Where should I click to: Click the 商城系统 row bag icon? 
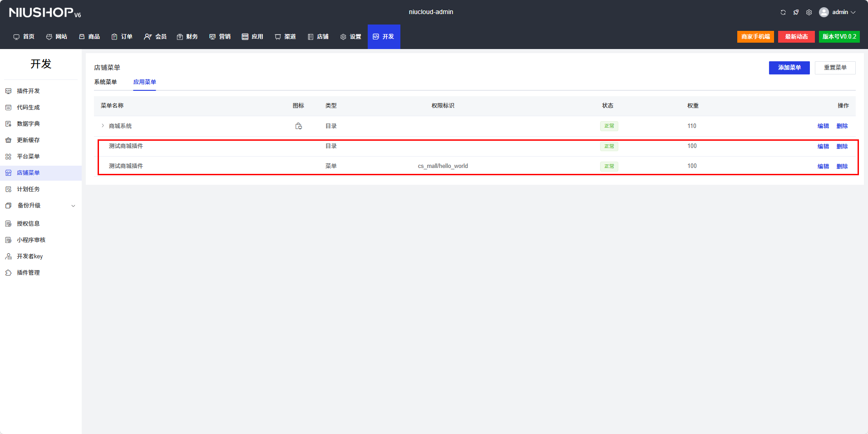[x=298, y=126]
